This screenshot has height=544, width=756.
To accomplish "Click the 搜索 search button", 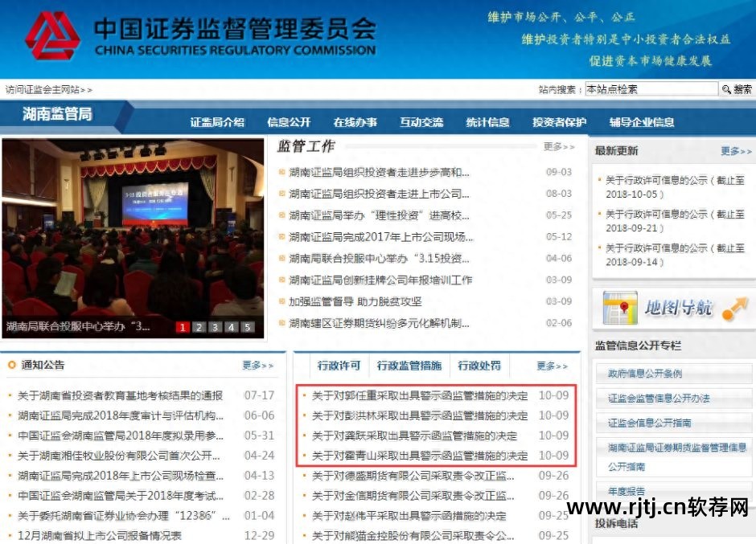I will [742, 88].
